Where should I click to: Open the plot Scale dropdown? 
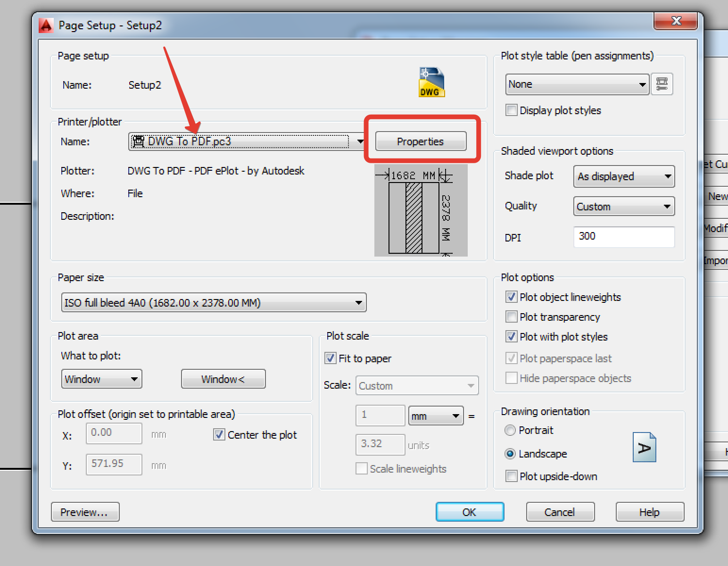tap(417, 386)
